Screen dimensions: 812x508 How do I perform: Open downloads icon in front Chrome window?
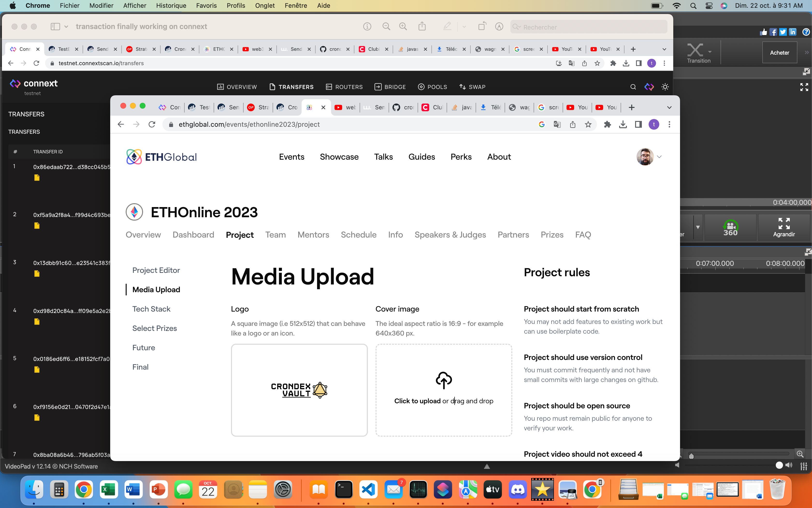click(x=623, y=125)
